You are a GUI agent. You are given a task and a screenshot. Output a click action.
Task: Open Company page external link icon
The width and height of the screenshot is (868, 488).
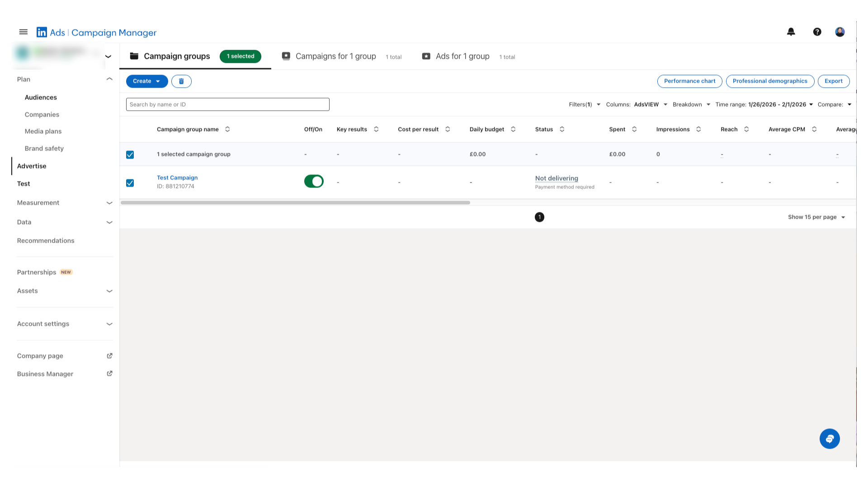(x=109, y=356)
